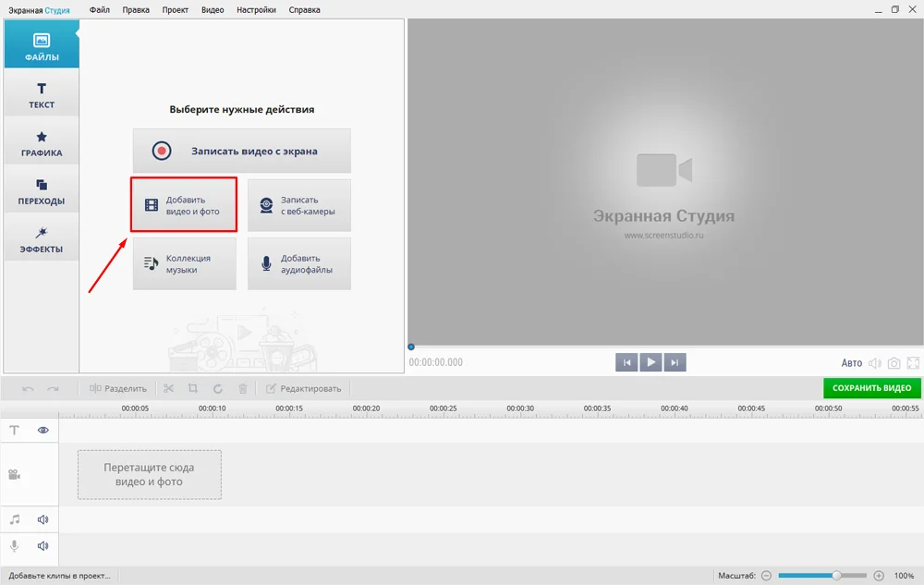
Task: Switch to the Текст sidebar tab
Action: 42,95
